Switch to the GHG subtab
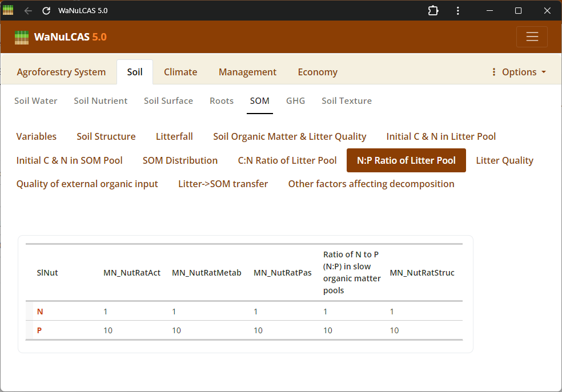The height and width of the screenshot is (392, 562). point(295,101)
